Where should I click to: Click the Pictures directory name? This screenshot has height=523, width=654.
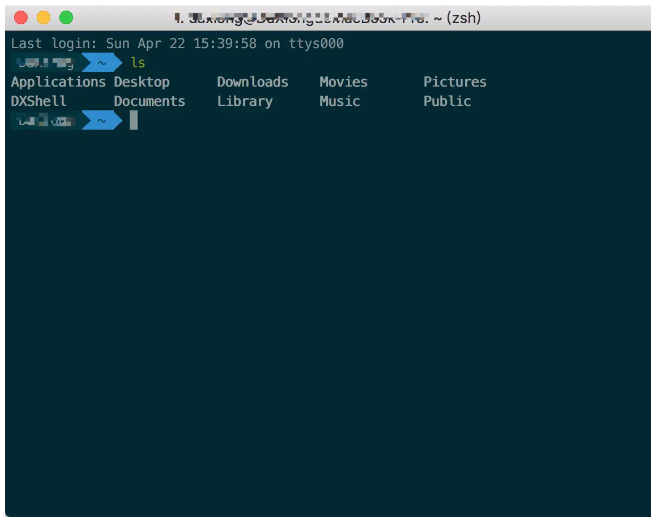(x=455, y=82)
